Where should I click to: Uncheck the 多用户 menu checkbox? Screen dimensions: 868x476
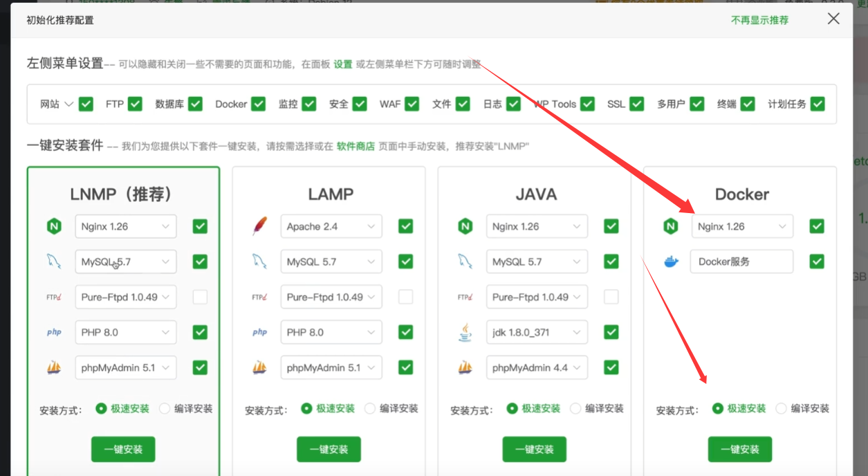(x=697, y=104)
